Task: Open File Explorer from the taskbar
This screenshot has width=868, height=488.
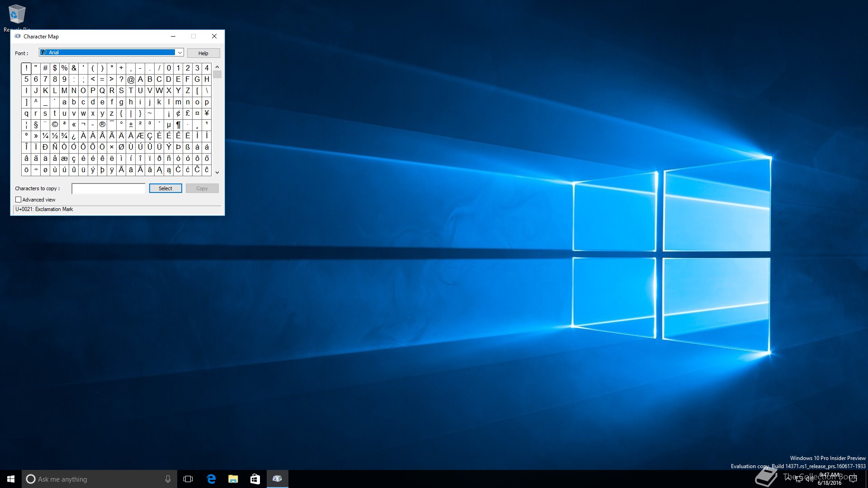Action: (233, 479)
